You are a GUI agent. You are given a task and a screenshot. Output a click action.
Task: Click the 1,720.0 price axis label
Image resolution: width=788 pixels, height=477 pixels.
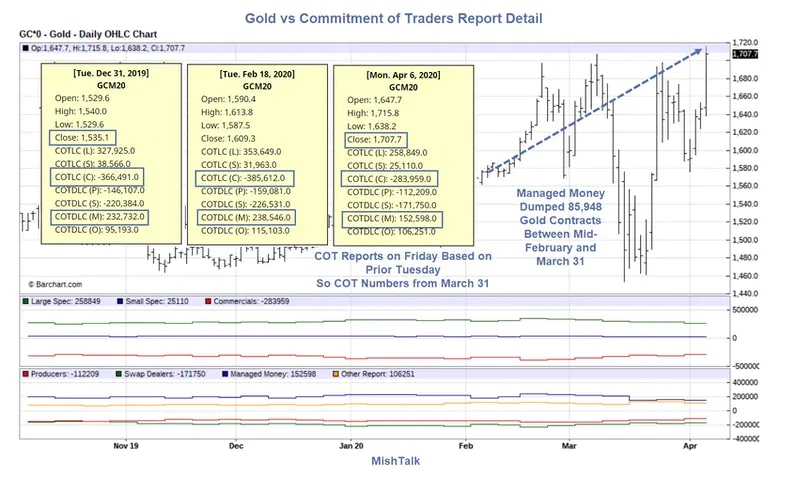coord(745,43)
